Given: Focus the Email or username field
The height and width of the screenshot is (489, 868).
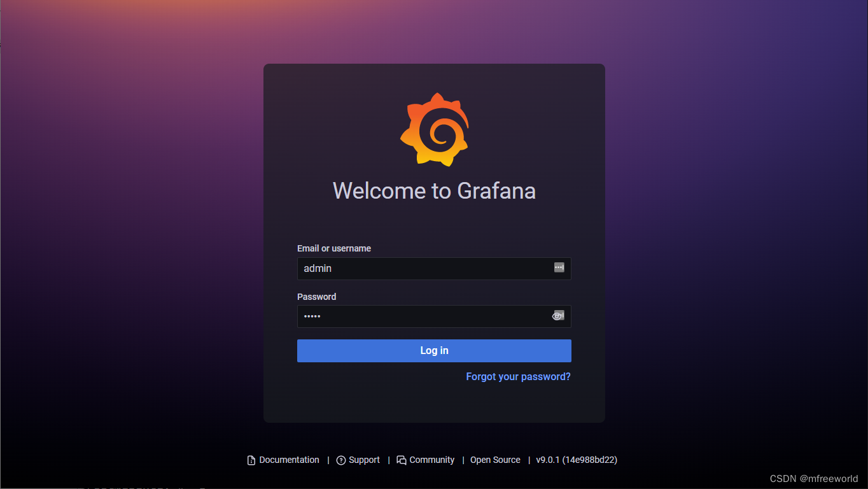Looking at the screenshot, I should coord(434,269).
